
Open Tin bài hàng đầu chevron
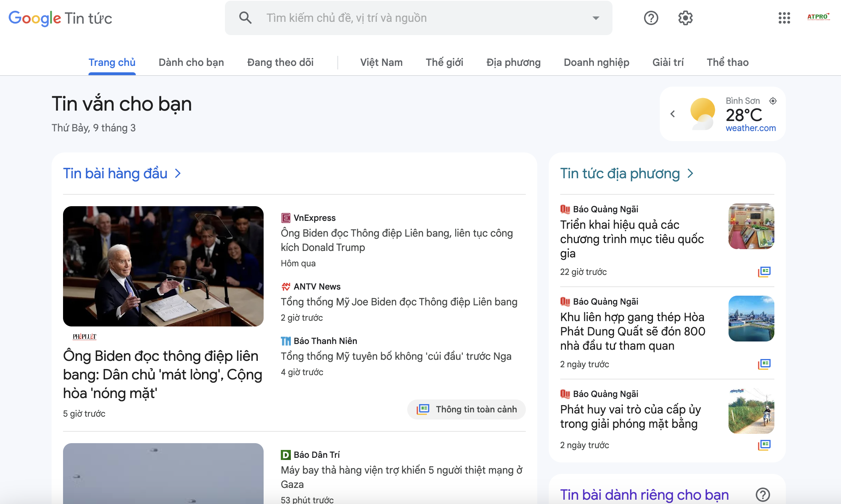click(x=178, y=174)
